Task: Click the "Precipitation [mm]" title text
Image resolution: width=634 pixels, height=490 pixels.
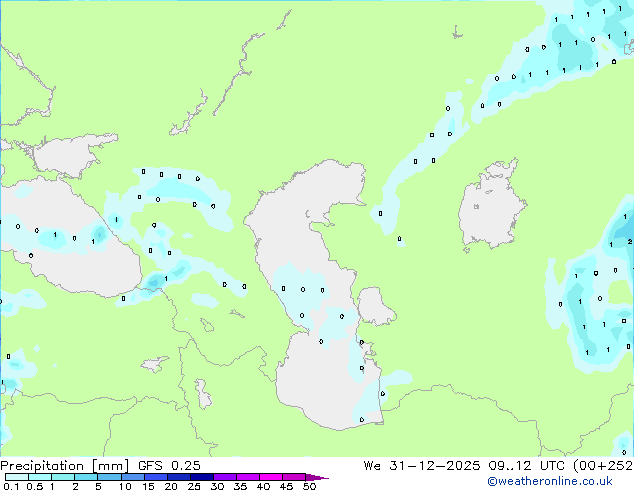Action: pos(64,466)
